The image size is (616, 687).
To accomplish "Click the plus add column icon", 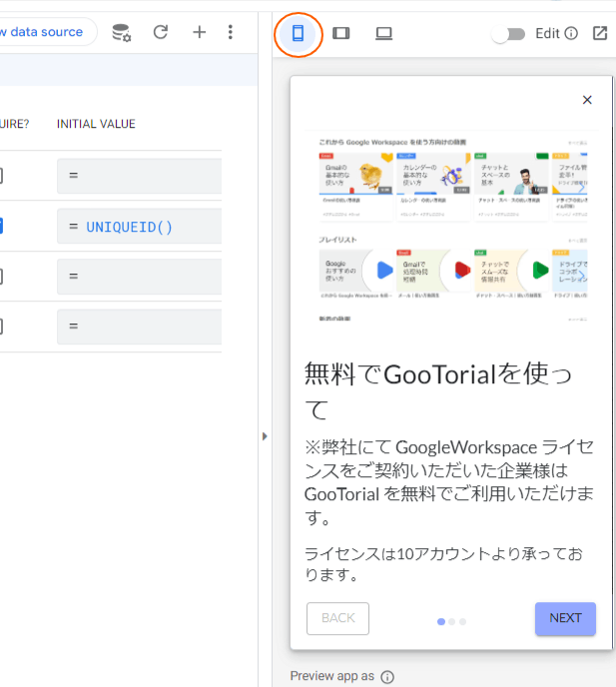I will pyautogui.click(x=200, y=32).
